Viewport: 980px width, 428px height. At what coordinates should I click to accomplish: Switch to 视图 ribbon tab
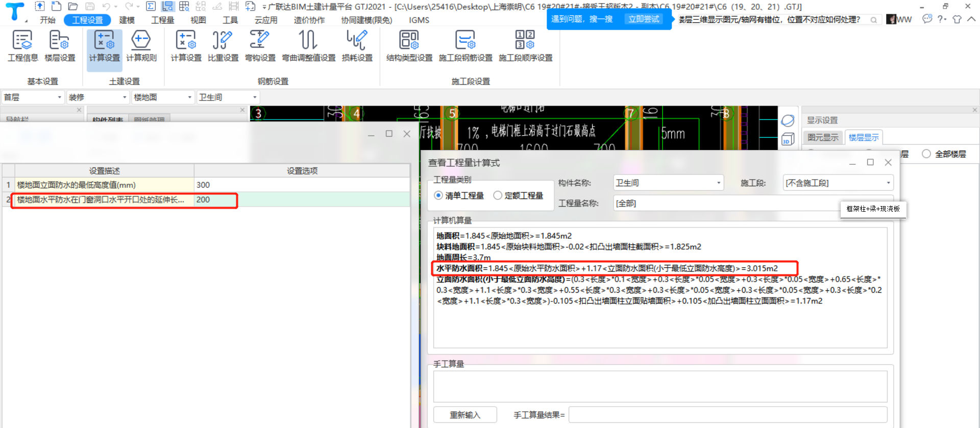[198, 20]
